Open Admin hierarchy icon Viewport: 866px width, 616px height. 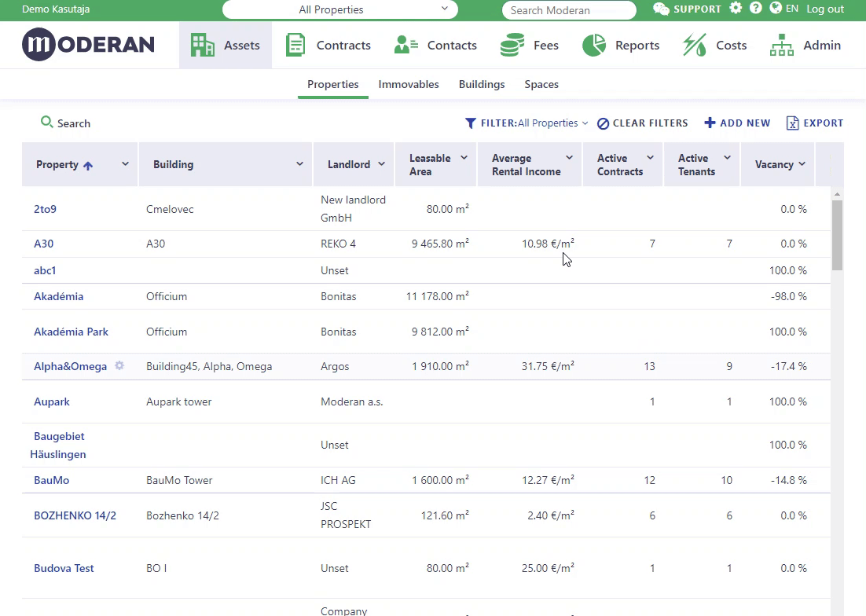pos(781,46)
